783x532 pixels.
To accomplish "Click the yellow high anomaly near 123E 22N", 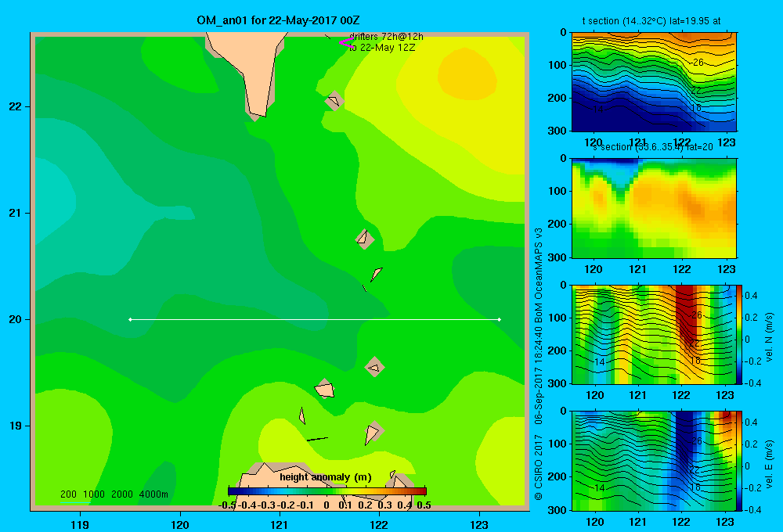I will pyautogui.click(x=467, y=75).
